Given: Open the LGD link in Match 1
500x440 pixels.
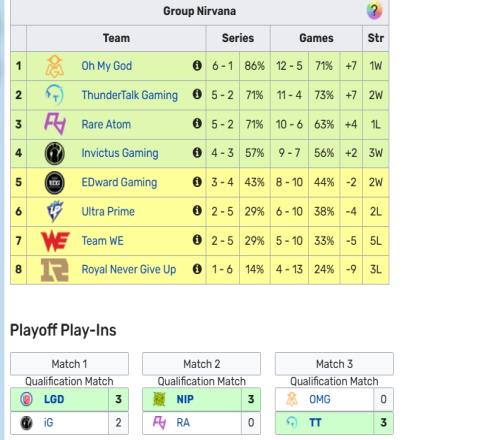Looking at the screenshot, I should coord(54,399).
